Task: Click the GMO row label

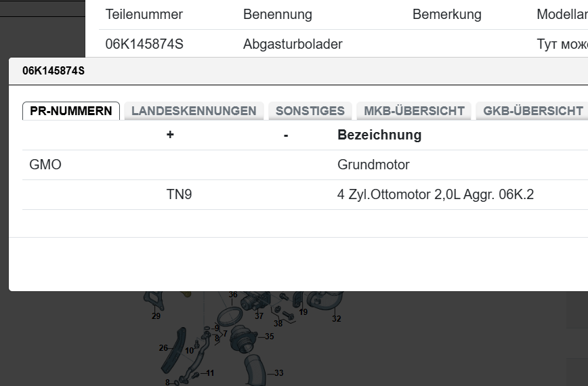Action: click(x=45, y=165)
